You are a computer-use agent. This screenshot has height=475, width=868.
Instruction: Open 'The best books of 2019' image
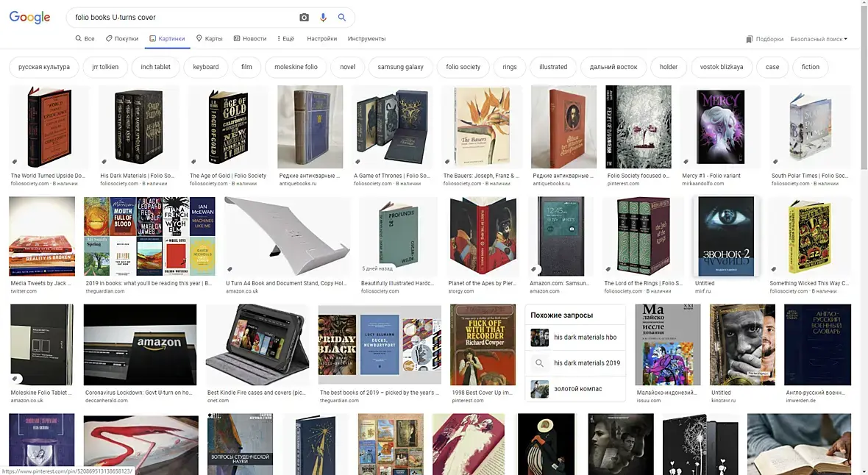380,344
